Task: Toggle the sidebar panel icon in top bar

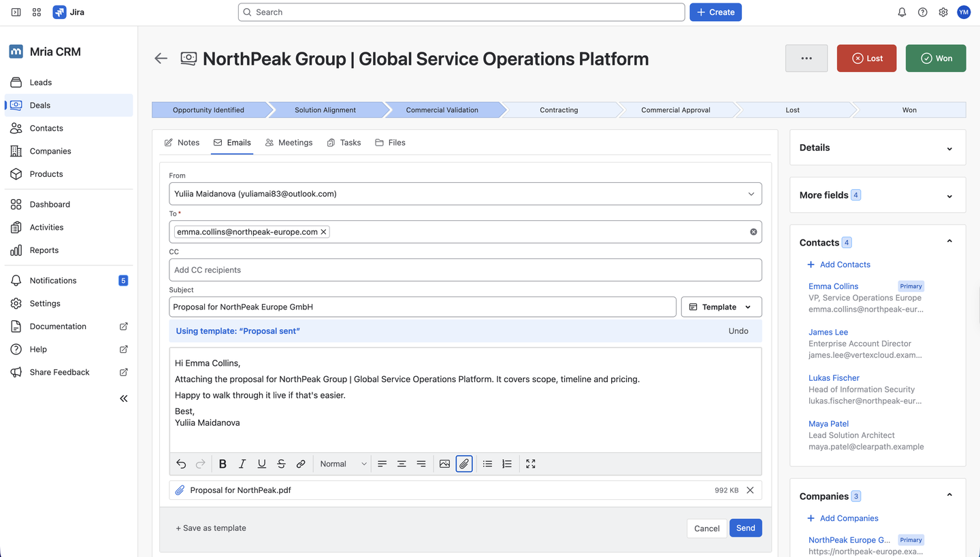Action: [16, 12]
